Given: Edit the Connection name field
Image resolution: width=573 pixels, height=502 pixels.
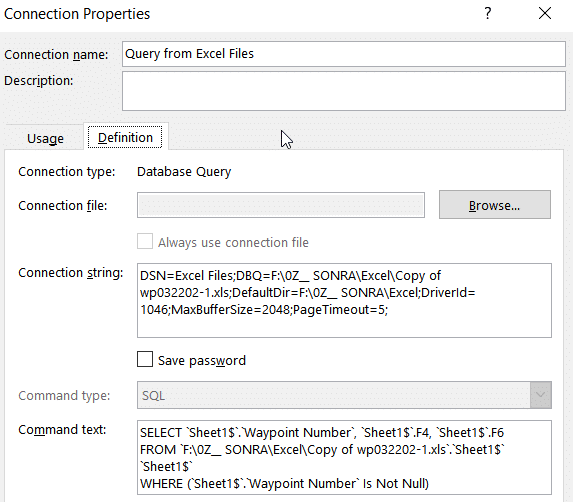Looking at the screenshot, I should point(344,54).
